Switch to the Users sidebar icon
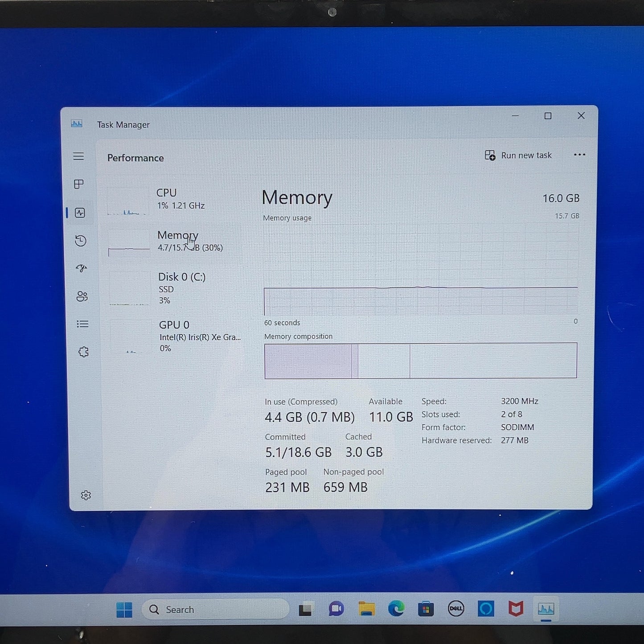644x644 pixels. (82, 296)
